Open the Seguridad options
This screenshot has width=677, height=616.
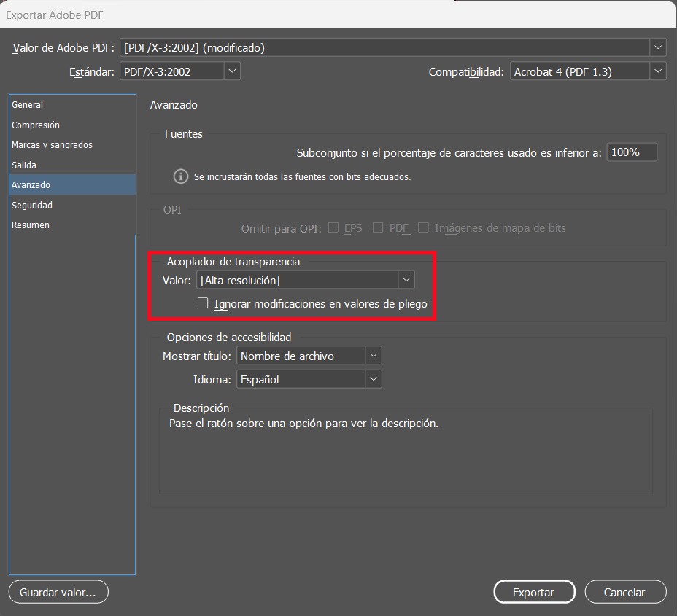coord(32,206)
